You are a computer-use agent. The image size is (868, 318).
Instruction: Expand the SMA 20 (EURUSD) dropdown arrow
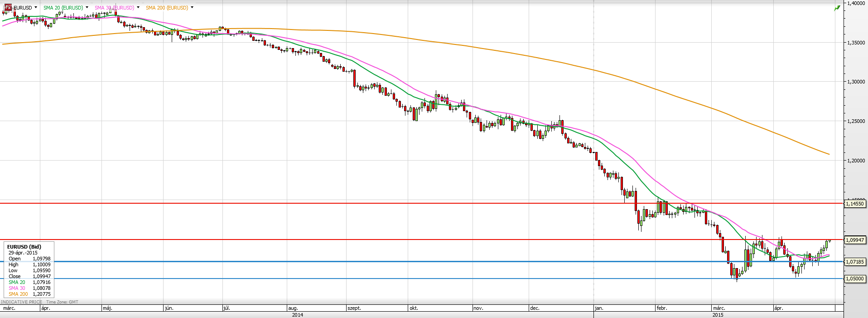[x=87, y=8]
